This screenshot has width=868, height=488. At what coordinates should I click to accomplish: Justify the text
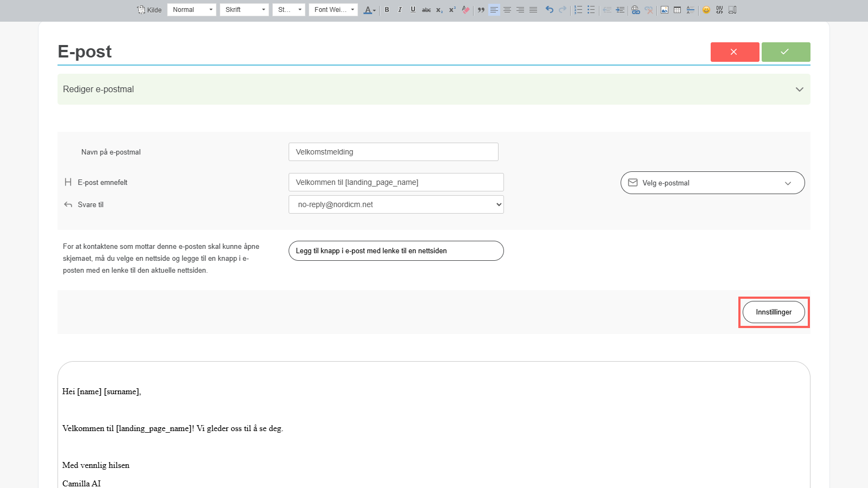click(533, 10)
